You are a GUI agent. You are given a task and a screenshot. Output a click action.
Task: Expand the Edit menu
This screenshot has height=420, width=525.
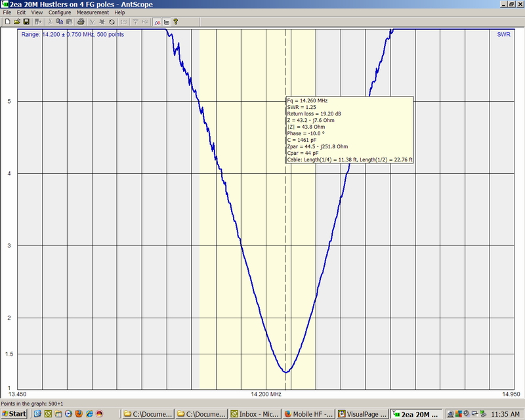pyautogui.click(x=22, y=12)
